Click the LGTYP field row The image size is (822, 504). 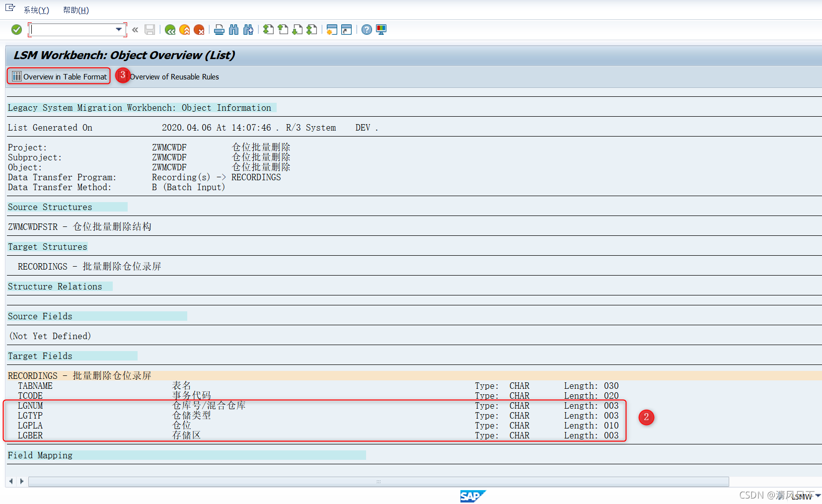click(x=318, y=416)
